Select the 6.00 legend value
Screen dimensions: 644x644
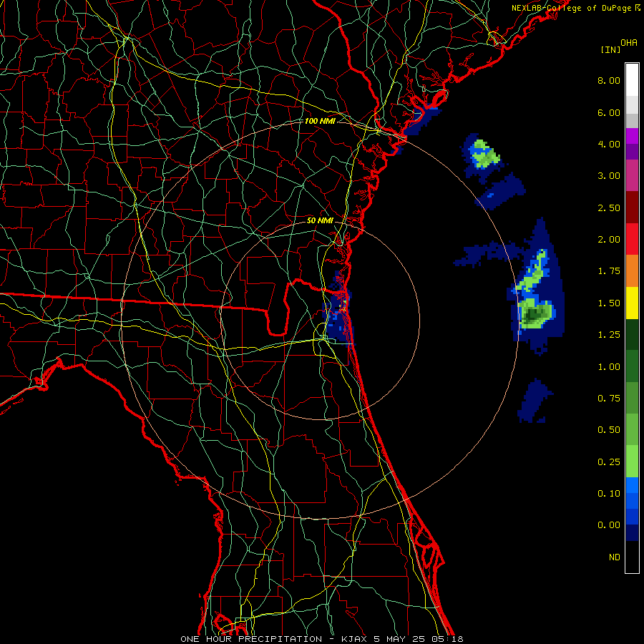[x=609, y=112]
